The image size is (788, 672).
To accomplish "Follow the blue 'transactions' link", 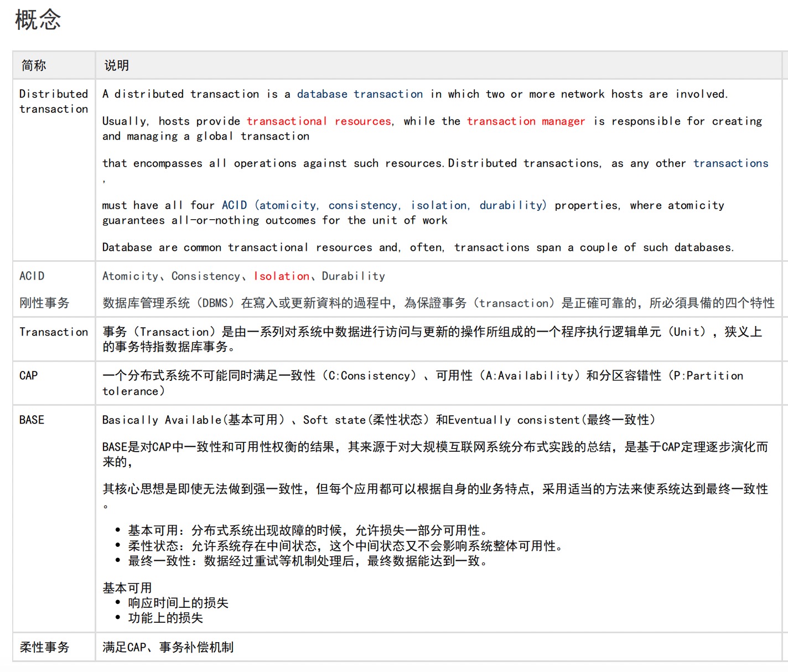I will tap(730, 163).
